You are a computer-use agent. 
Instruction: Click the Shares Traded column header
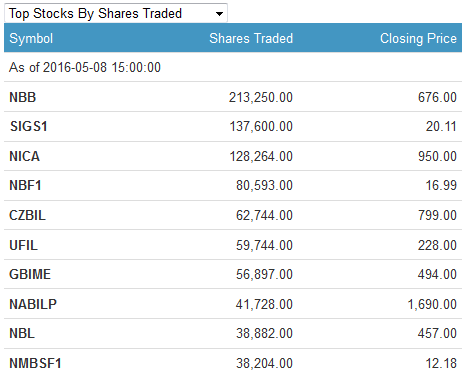coord(251,38)
